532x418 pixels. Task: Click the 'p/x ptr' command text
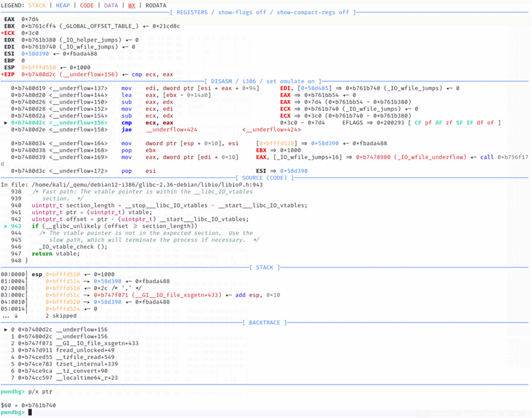point(40,391)
